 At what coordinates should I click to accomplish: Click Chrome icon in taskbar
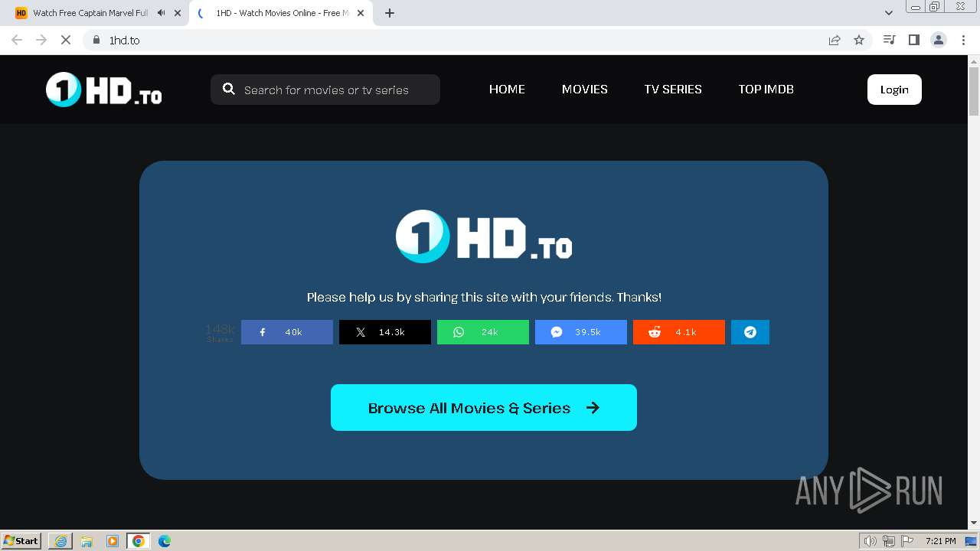[x=139, y=541]
